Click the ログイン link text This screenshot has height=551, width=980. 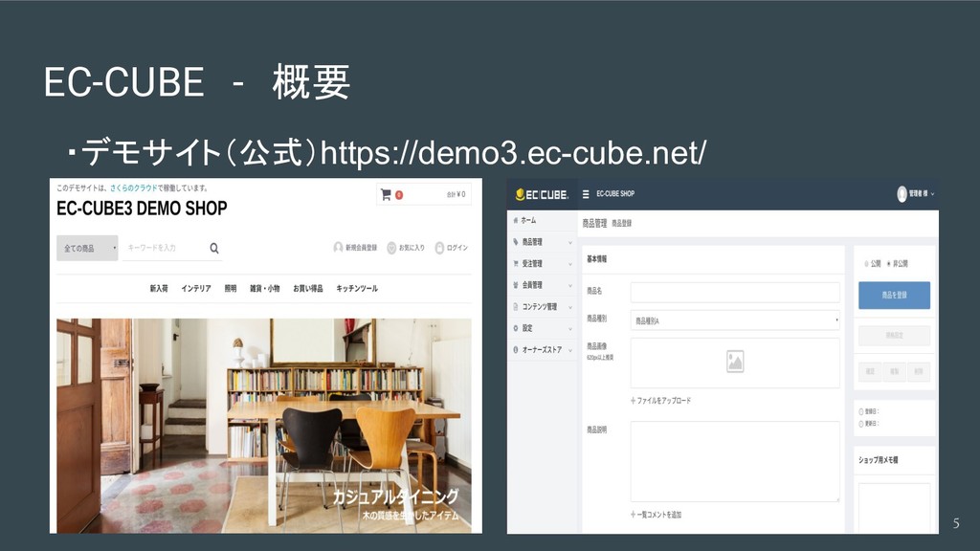[x=457, y=248]
